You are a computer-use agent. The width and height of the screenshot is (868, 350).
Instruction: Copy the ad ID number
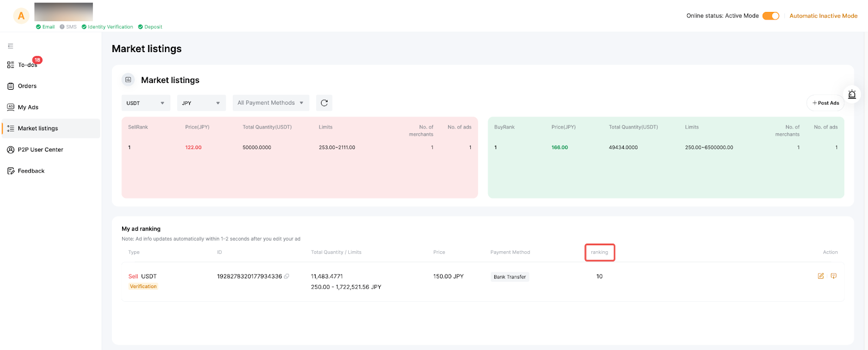coord(286,276)
